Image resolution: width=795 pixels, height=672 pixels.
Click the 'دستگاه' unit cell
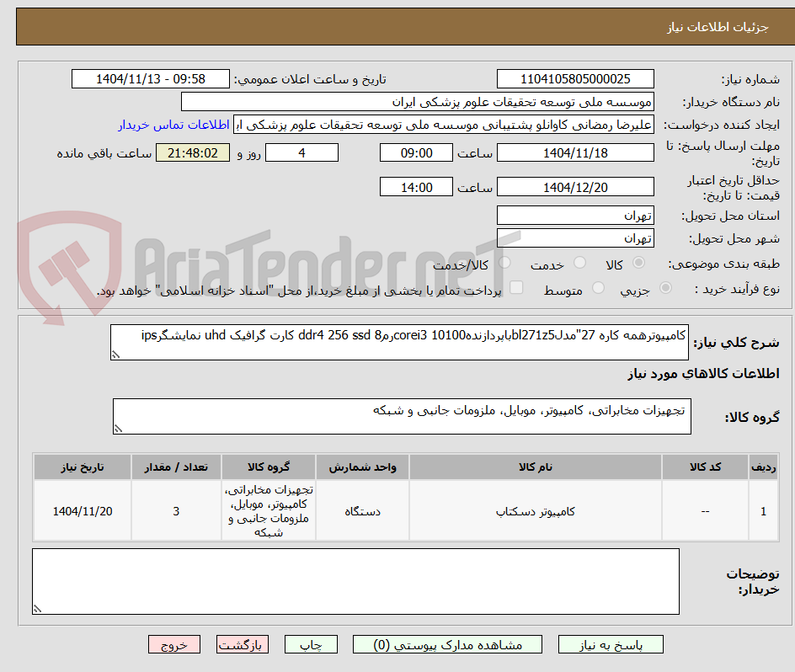[362, 511]
